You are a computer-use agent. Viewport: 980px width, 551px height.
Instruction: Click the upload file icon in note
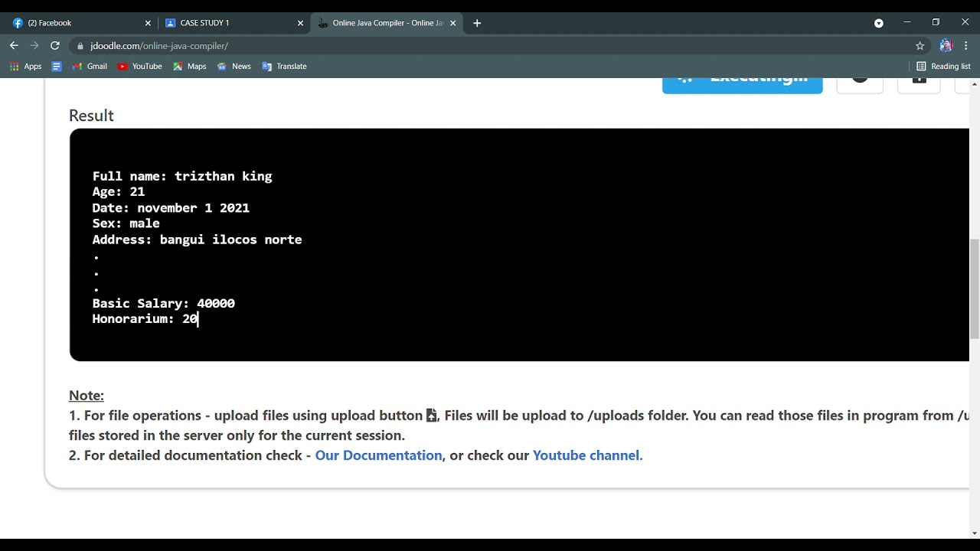(431, 416)
